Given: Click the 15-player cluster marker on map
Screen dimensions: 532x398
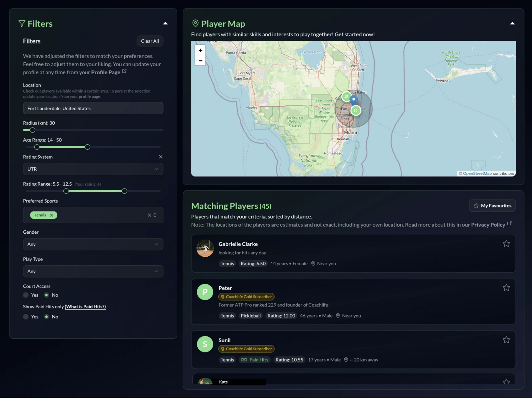Looking at the screenshot, I should pos(346,96).
